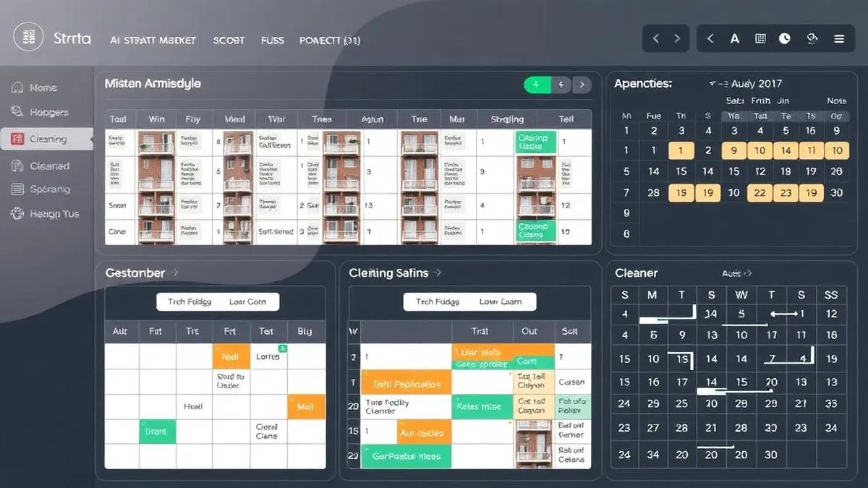Select Lower Leam option under Clenting Safins
Screen dimensions: 868x488
(500, 301)
